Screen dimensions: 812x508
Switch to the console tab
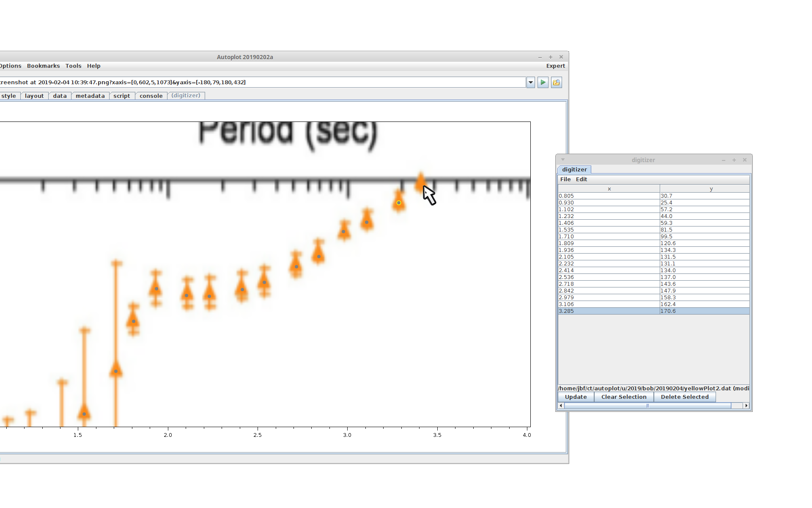click(x=151, y=96)
